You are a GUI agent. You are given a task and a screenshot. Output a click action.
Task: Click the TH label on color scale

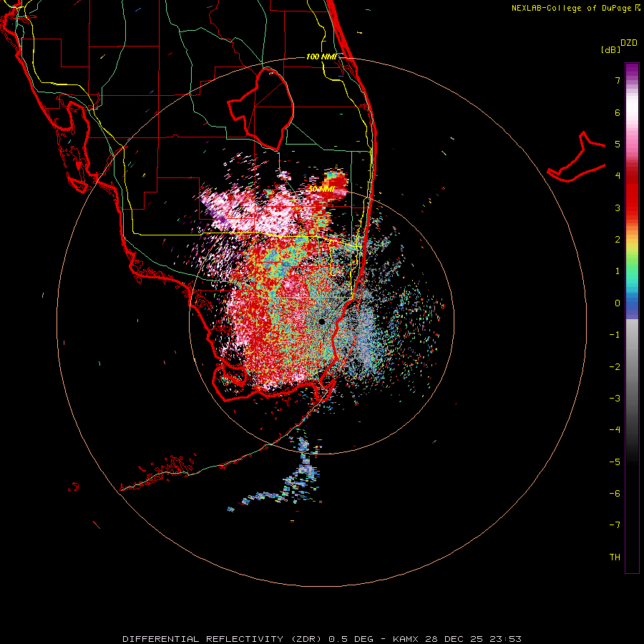615,557
